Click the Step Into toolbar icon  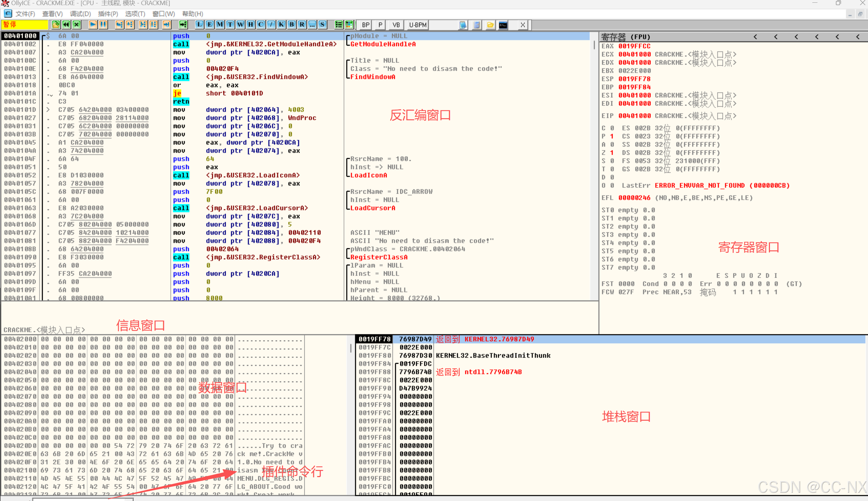(x=119, y=25)
